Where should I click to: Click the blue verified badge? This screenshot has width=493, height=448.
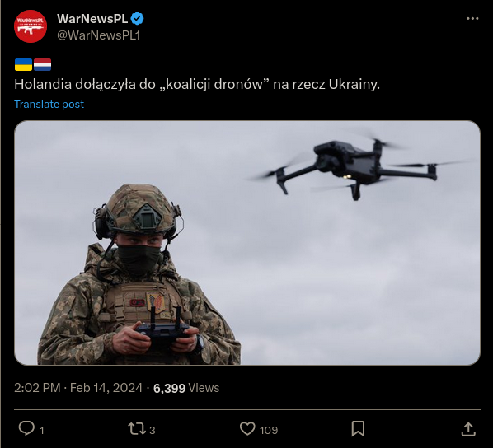point(137,19)
